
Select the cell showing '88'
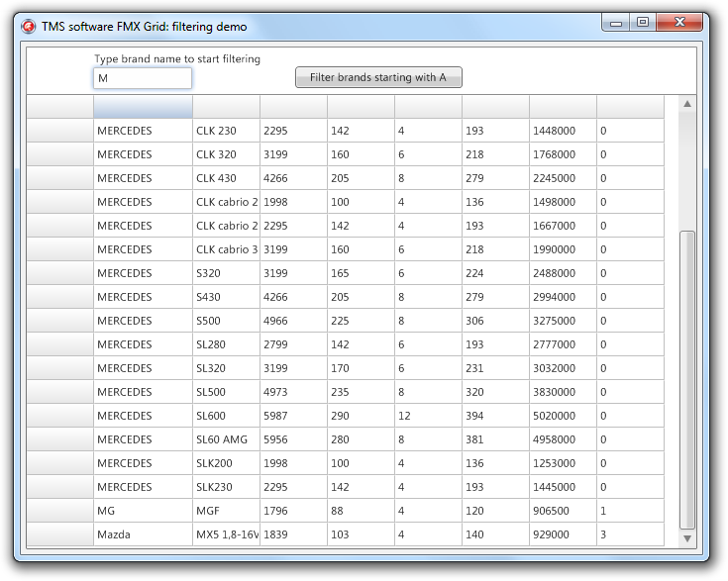tap(361, 511)
